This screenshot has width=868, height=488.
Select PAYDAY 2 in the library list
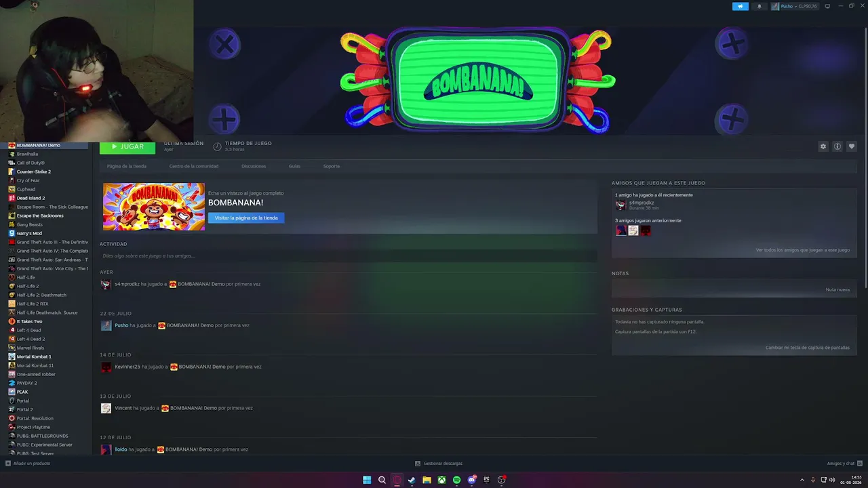(x=45, y=383)
